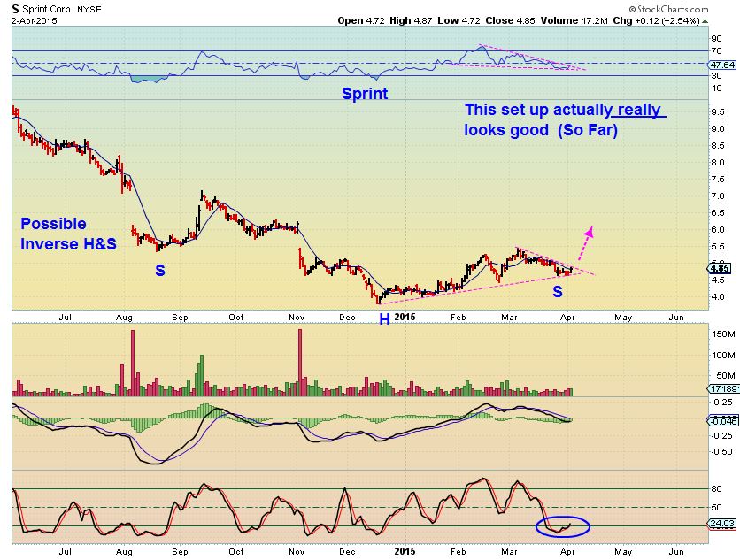Click the 150M mark on volume axis
The width and height of the screenshot is (740, 560).
[x=723, y=334]
